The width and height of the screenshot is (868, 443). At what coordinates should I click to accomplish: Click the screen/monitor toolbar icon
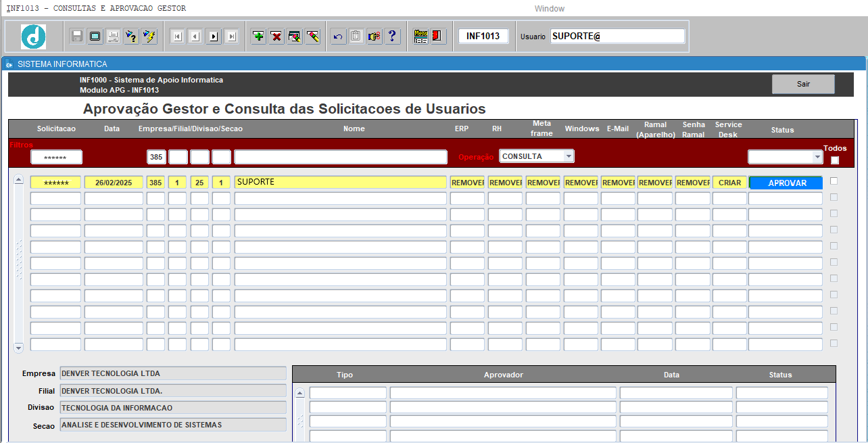coord(95,37)
